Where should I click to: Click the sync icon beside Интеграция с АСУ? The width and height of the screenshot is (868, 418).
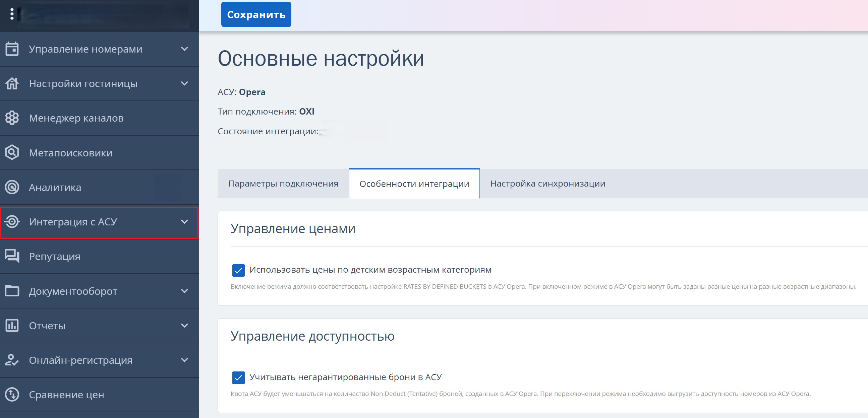12,222
